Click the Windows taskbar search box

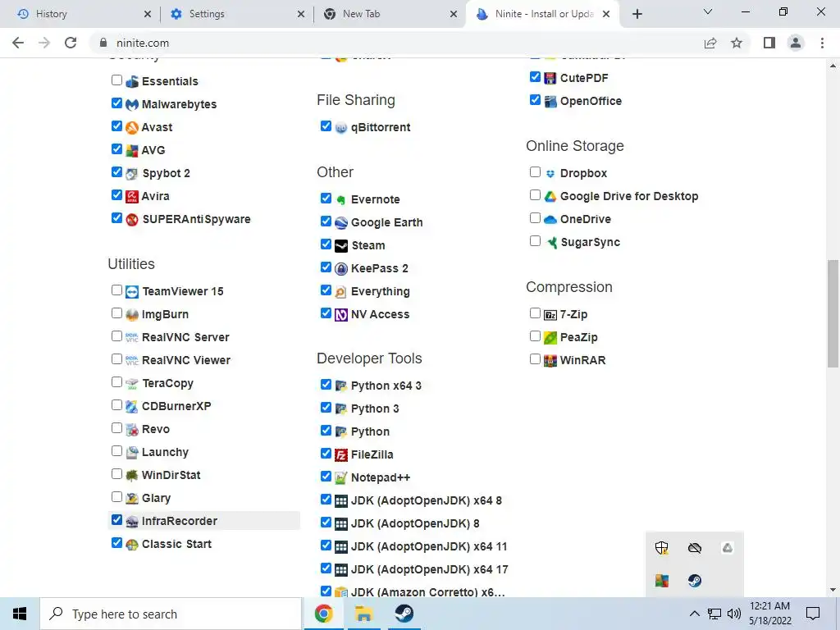coord(171,614)
